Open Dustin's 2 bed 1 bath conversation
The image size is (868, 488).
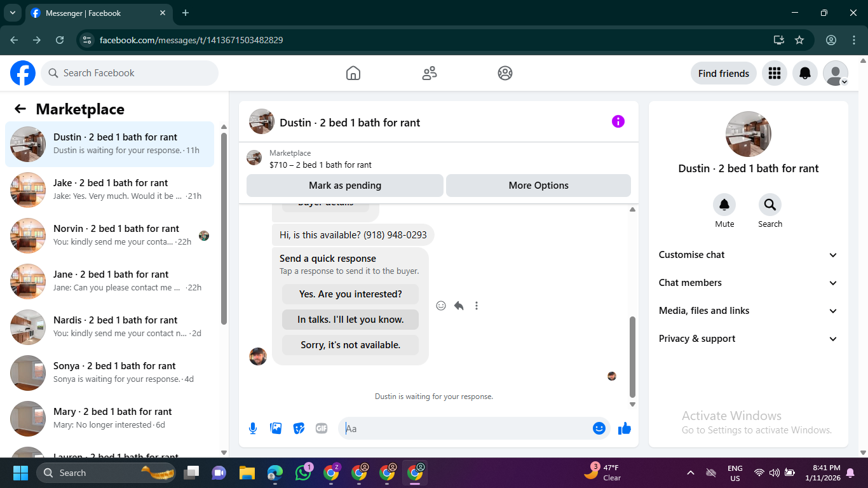tap(110, 144)
